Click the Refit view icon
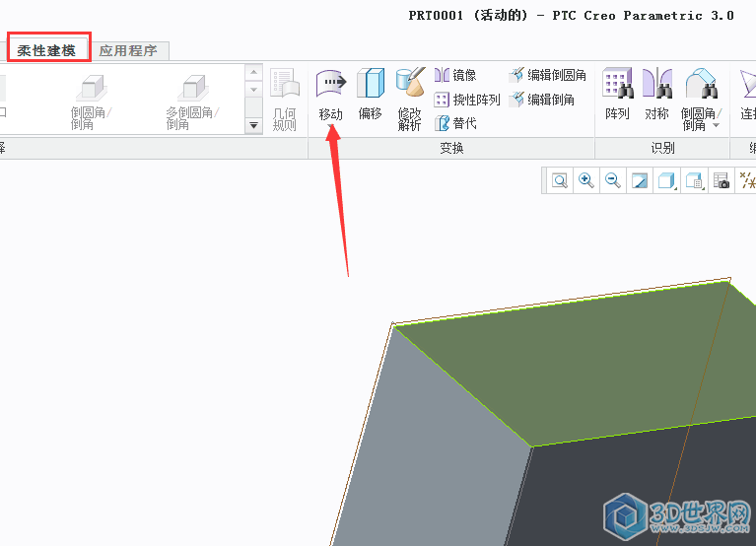The height and width of the screenshot is (546, 756). tap(560, 181)
